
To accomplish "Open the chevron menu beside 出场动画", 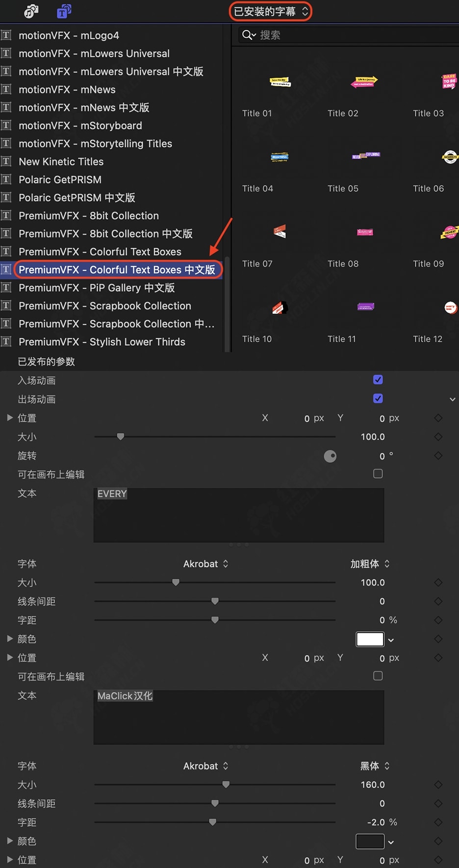I will tap(452, 399).
